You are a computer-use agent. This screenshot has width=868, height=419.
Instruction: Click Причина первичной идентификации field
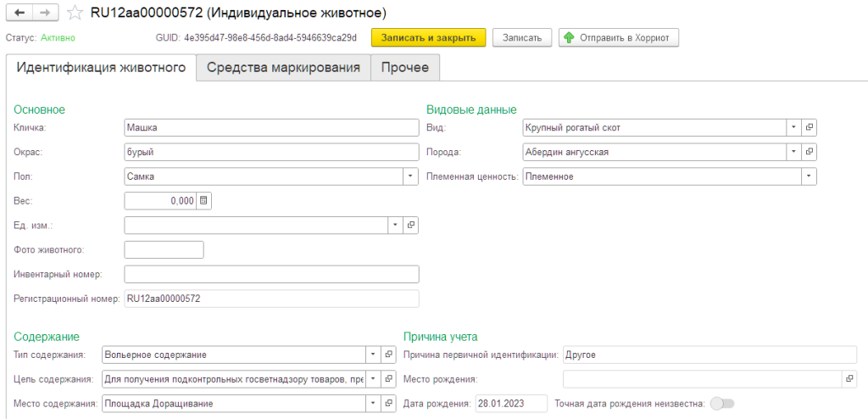coord(709,355)
